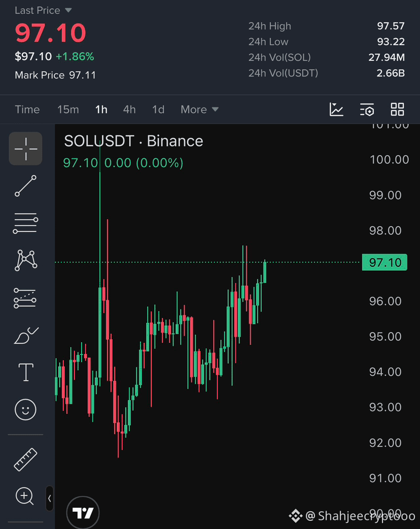The width and height of the screenshot is (420, 529).
Task: Switch to the 1d interval
Action: tap(158, 110)
